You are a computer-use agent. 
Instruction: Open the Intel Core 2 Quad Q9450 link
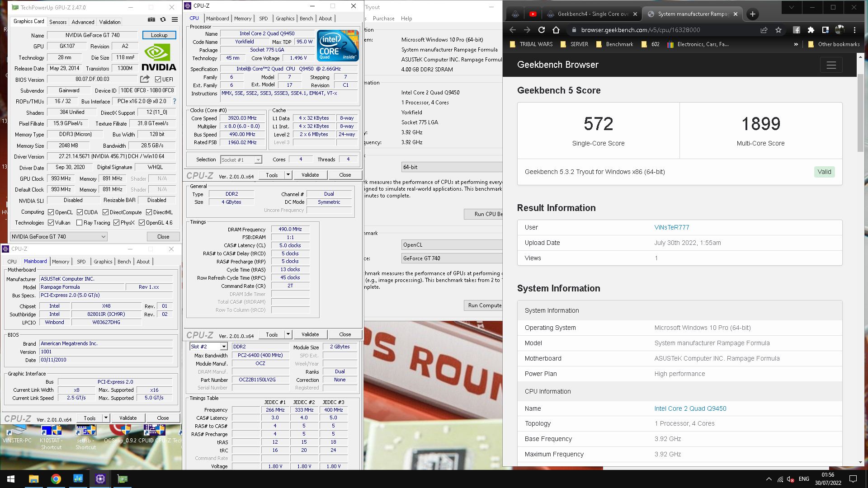[x=690, y=408]
